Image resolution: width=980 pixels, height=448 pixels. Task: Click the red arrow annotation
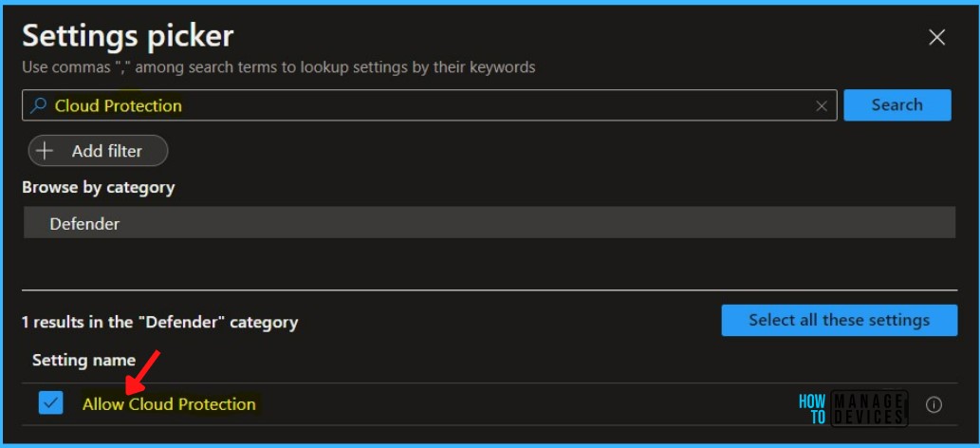pos(141,373)
